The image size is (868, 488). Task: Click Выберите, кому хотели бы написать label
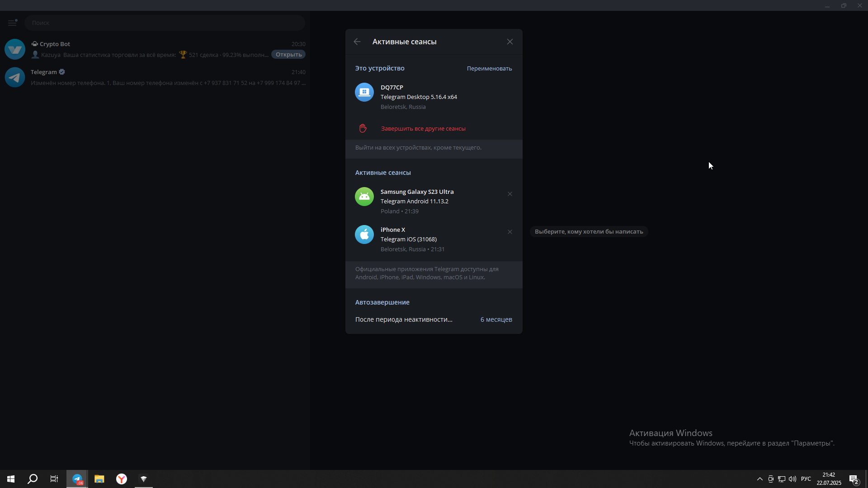tap(589, 232)
